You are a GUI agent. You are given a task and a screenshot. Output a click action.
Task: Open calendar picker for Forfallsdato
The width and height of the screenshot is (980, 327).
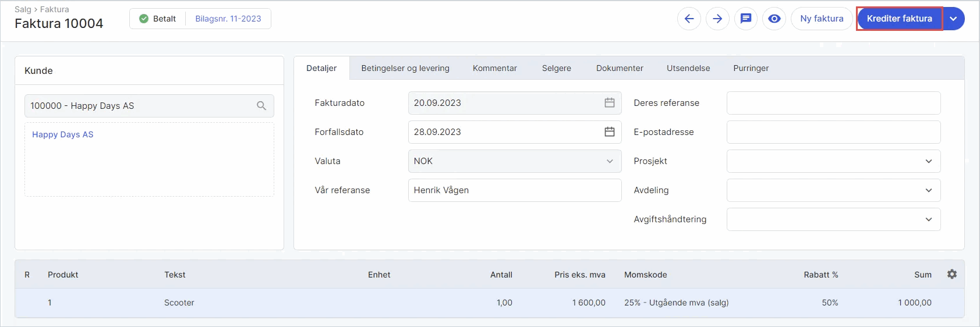[610, 132]
